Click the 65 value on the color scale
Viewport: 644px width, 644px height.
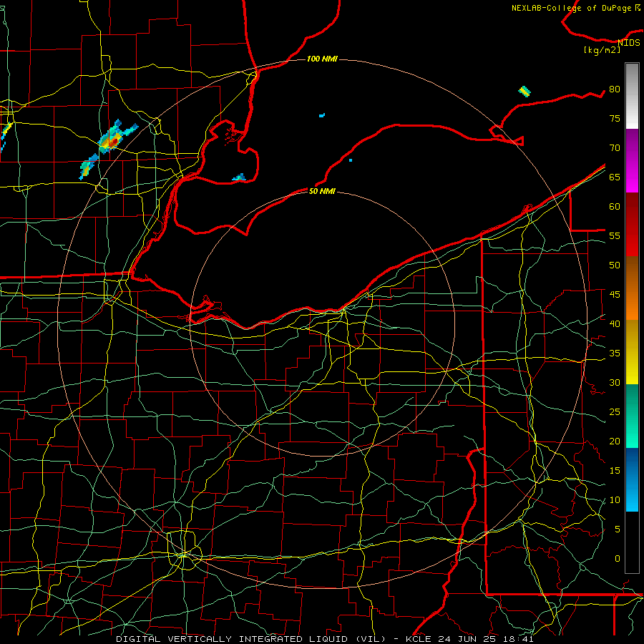pos(615,177)
